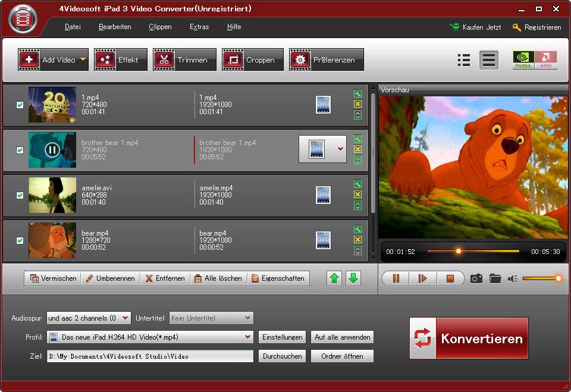Open the Datei menu
This screenshot has width=571, height=392.
pos(73,27)
